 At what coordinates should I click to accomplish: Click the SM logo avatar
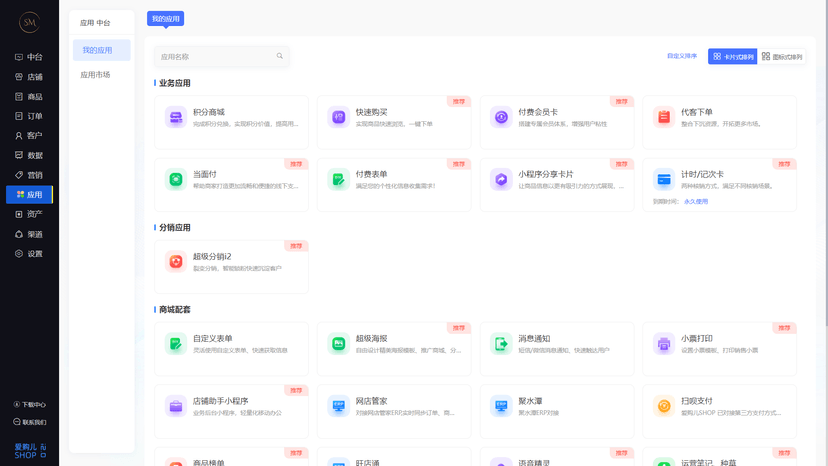pyautogui.click(x=30, y=22)
